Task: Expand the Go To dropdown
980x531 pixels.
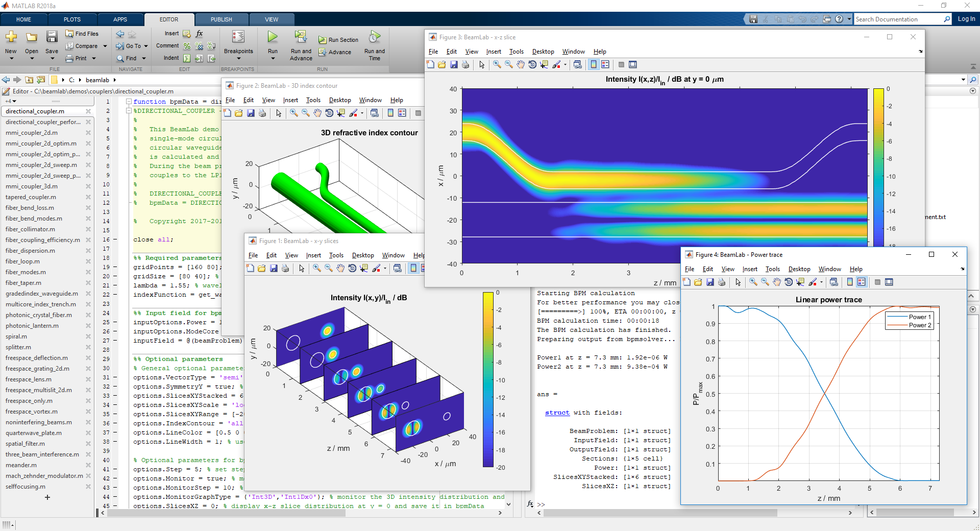Action: [146, 46]
